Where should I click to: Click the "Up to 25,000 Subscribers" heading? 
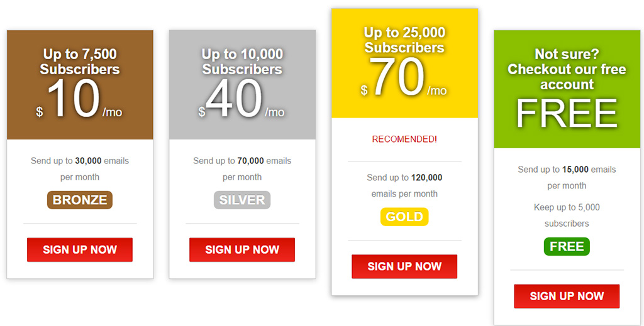click(404, 40)
